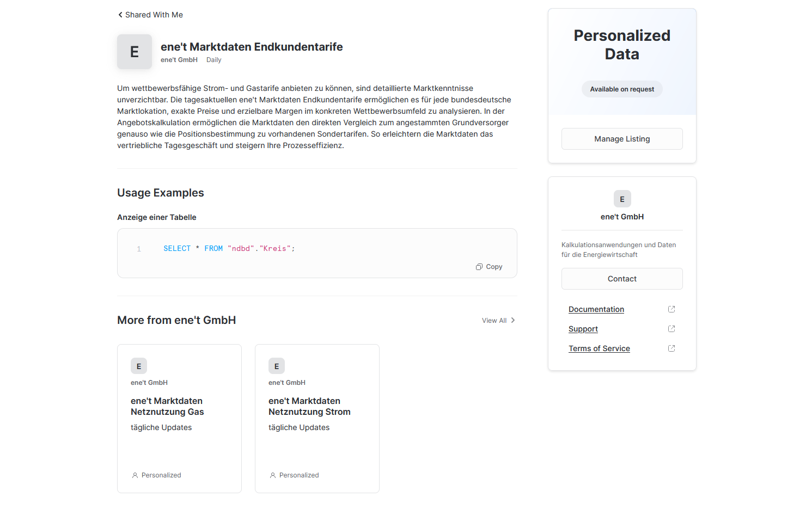Expand View All listings from ene't GmbH

click(498, 321)
